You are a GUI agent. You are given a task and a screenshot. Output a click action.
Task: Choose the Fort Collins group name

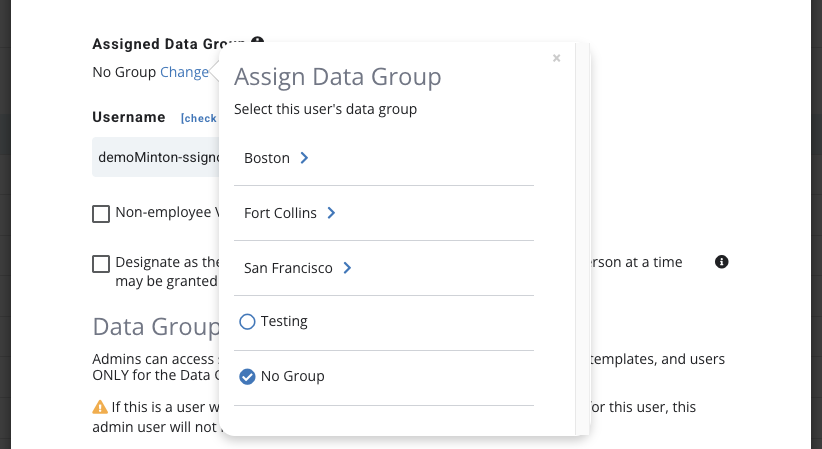(280, 213)
